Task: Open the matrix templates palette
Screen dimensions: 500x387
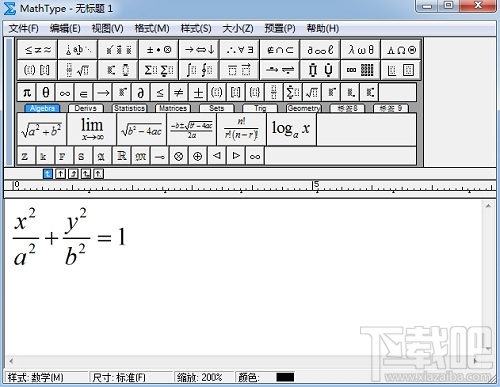Action: coord(360,70)
